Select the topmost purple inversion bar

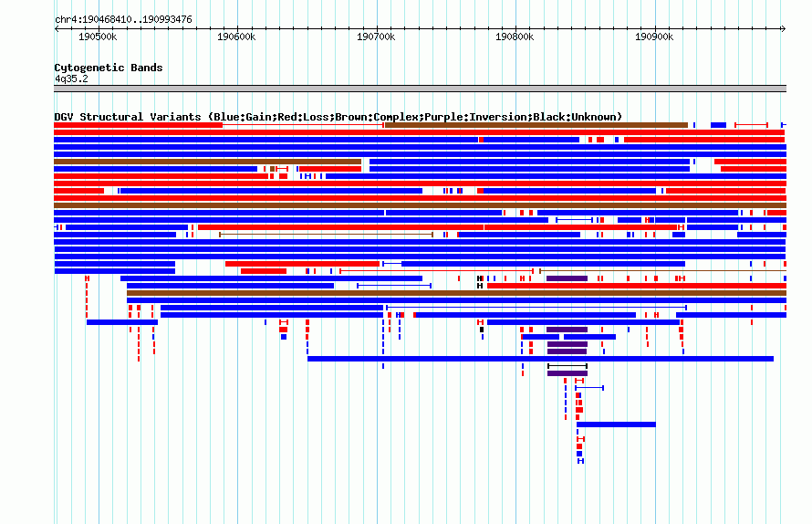click(567, 278)
